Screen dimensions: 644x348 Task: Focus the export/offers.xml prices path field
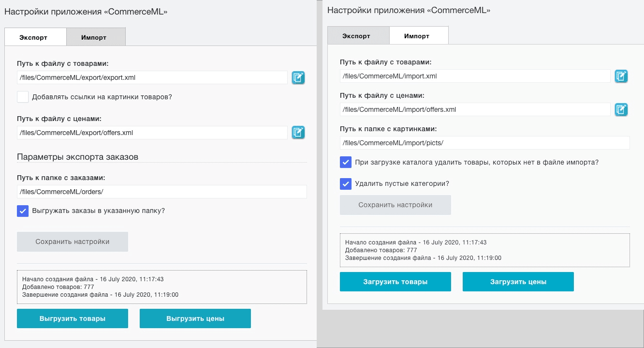[152, 133]
